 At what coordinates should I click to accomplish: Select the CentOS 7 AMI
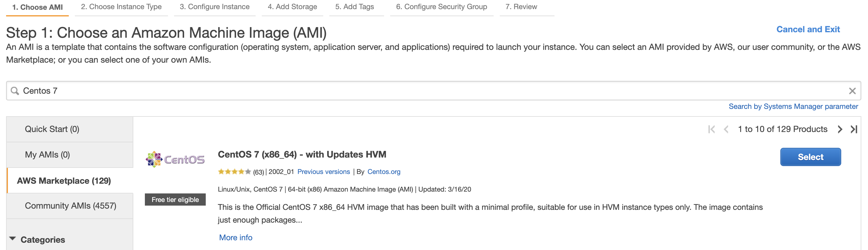coord(810,157)
